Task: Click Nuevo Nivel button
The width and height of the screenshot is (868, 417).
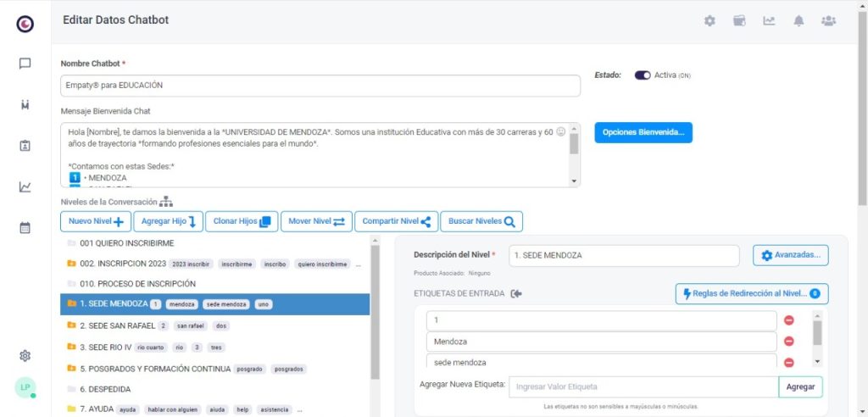Action: coord(96,221)
